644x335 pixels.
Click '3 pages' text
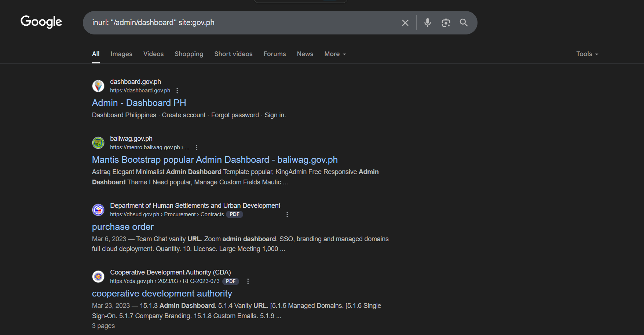103,326
